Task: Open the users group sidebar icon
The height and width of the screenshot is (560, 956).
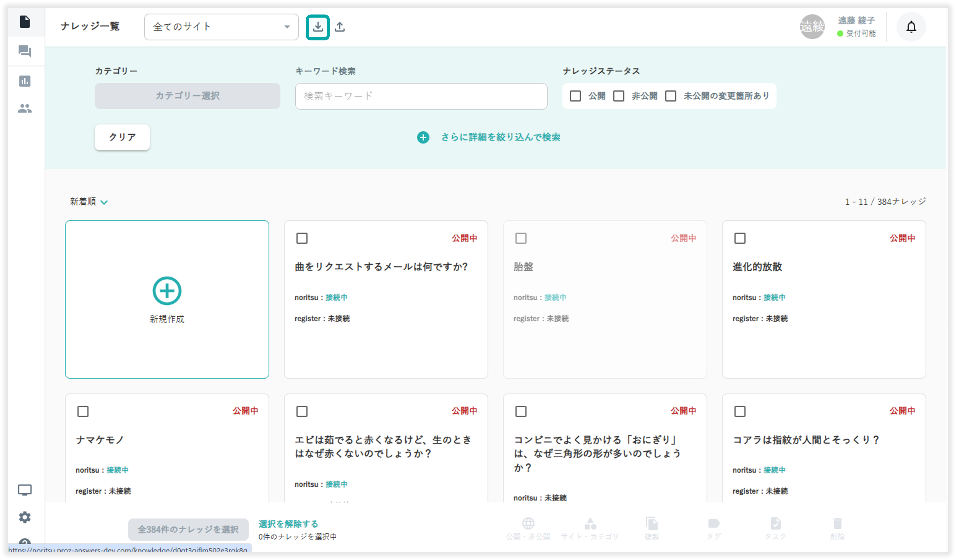Action: (x=25, y=109)
